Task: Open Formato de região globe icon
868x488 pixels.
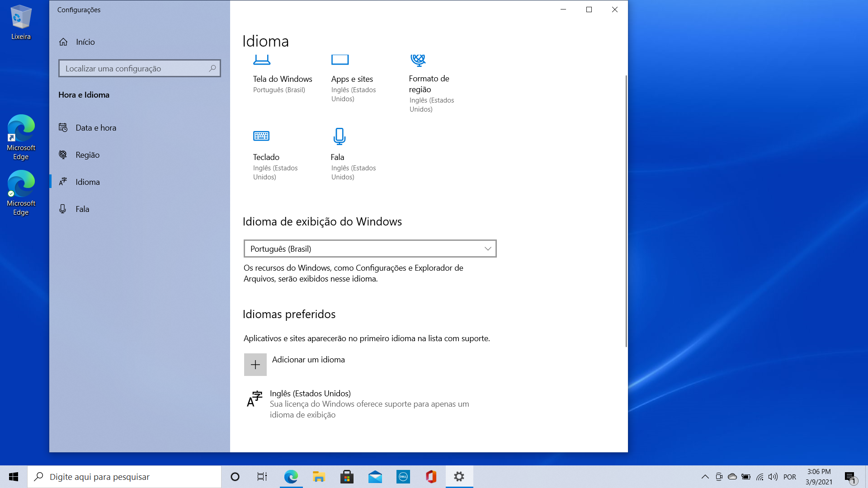Action: tap(418, 60)
